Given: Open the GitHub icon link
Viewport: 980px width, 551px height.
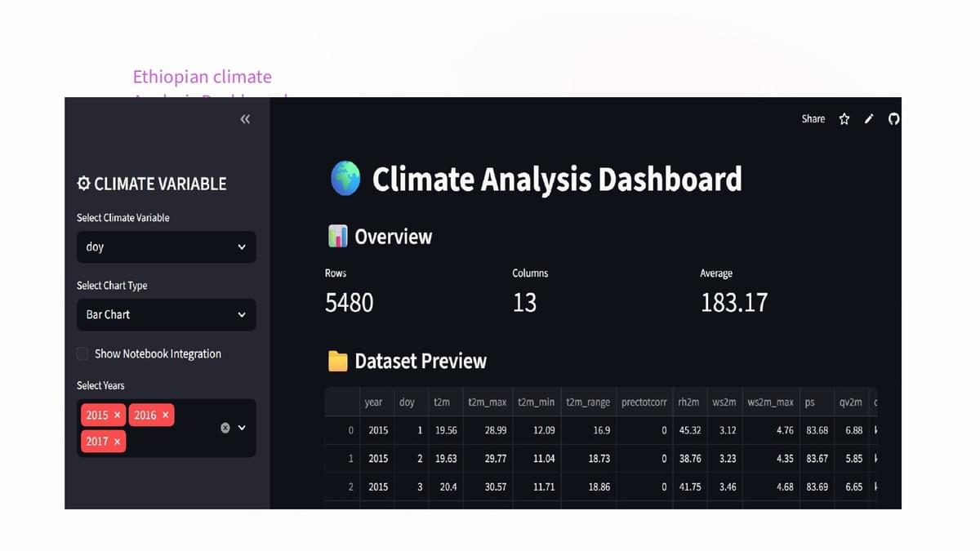Looking at the screenshot, I should (893, 119).
